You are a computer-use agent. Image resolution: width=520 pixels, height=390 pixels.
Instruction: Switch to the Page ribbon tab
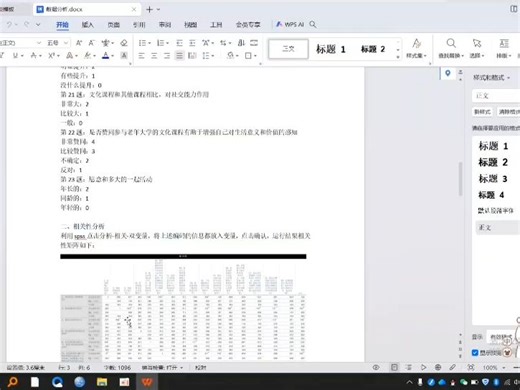[x=114, y=25]
